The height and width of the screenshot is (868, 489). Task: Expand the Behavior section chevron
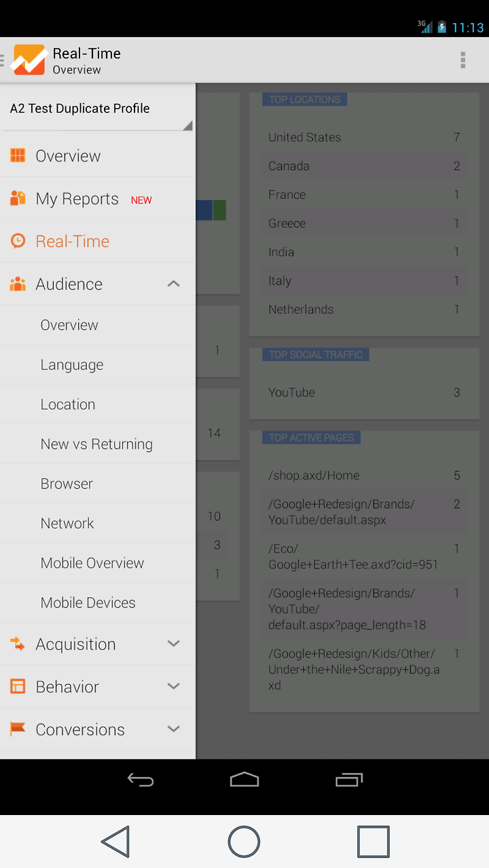click(174, 686)
